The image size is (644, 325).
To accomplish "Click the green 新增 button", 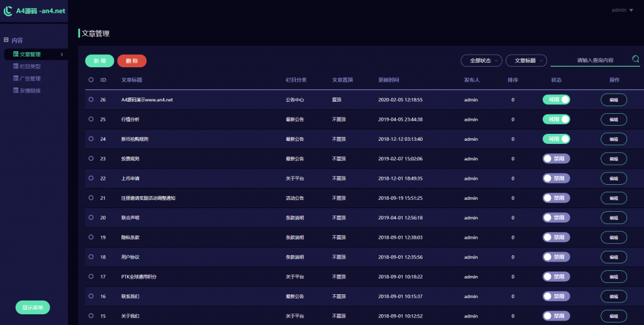I will click(99, 61).
